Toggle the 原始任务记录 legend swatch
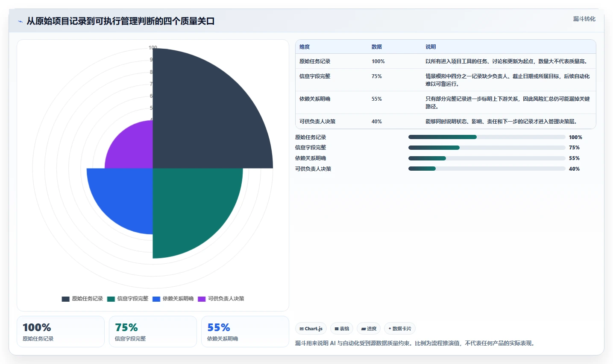The width and height of the screenshot is (613, 364). 65,299
